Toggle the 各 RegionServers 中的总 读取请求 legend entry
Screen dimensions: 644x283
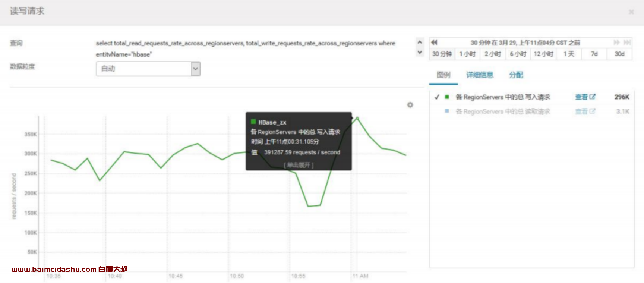coord(503,111)
